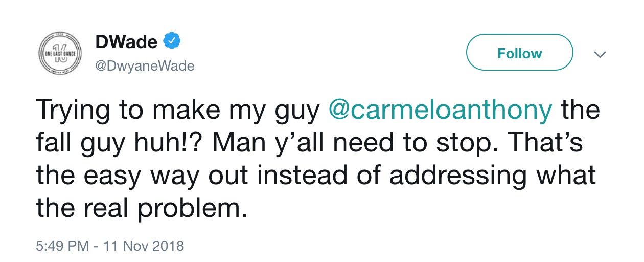Image resolution: width=644 pixels, height=262 pixels.
Task: Click the phrase "the easy way out"
Action: click(x=143, y=176)
